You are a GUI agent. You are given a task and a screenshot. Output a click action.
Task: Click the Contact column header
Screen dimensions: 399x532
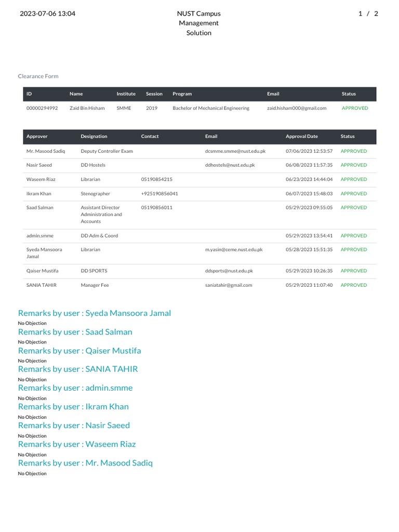point(150,137)
